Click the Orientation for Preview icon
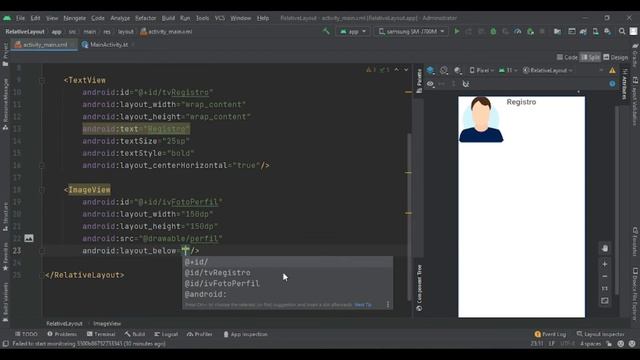This screenshot has height=360, width=640. [444, 70]
